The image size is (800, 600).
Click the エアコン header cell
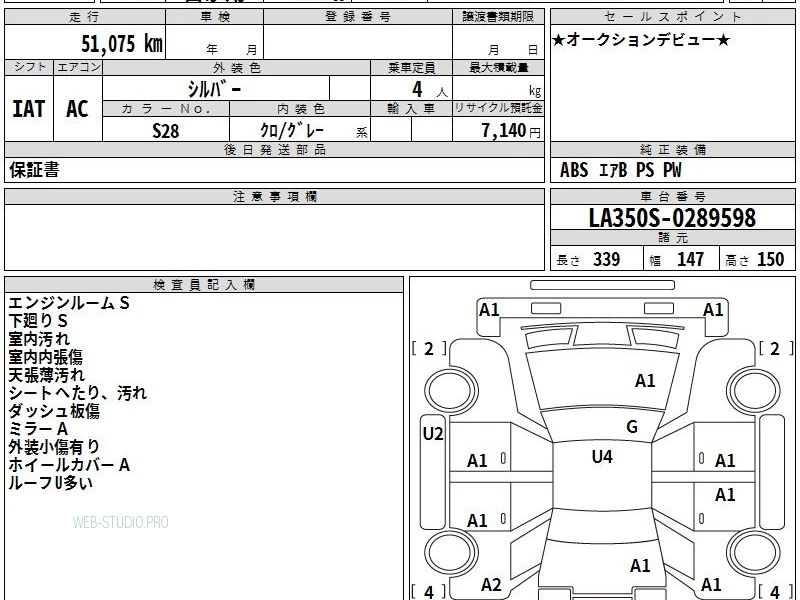(x=78, y=67)
